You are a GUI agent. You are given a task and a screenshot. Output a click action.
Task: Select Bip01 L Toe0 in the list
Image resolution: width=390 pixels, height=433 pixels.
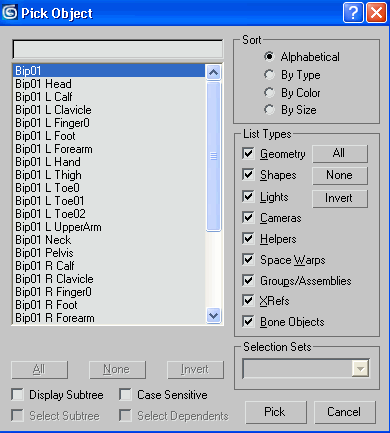point(109,188)
